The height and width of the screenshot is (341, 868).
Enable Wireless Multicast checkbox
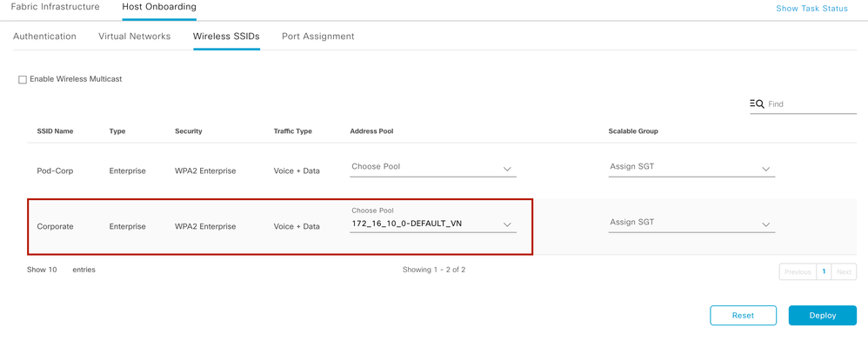coord(23,80)
